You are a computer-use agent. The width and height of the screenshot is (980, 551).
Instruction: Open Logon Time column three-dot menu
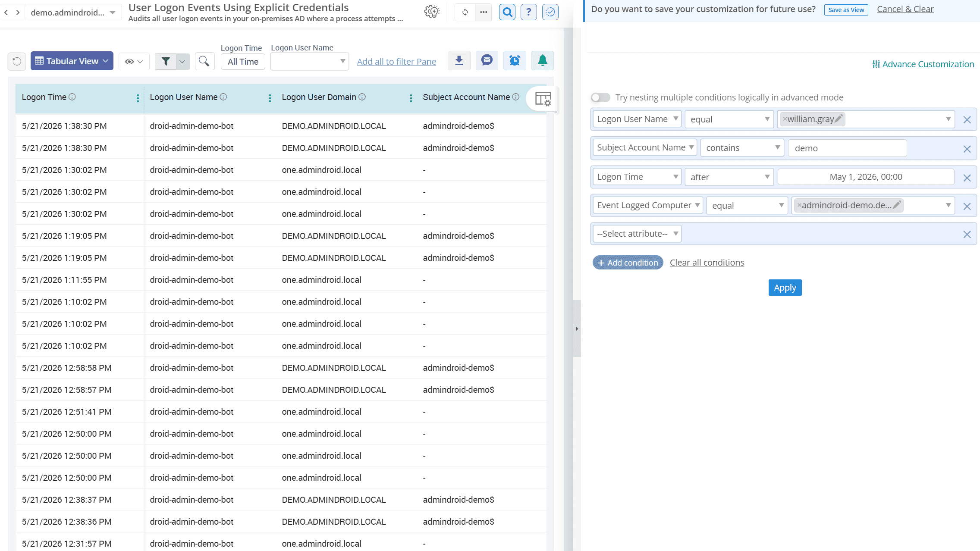tap(138, 98)
